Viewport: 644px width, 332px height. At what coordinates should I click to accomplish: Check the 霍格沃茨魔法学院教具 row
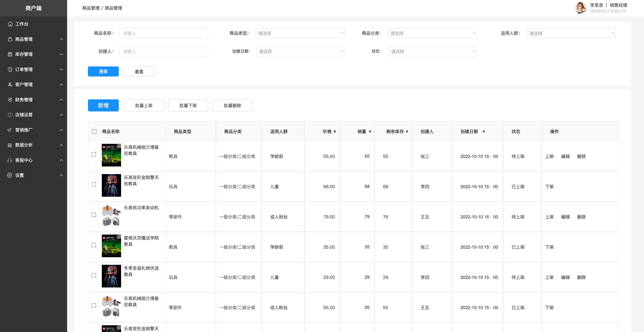pyautogui.click(x=94, y=245)
